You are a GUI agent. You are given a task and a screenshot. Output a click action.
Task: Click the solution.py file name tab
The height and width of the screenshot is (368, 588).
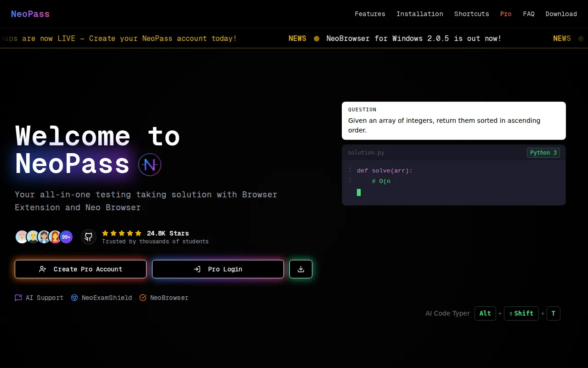point(366,153)
